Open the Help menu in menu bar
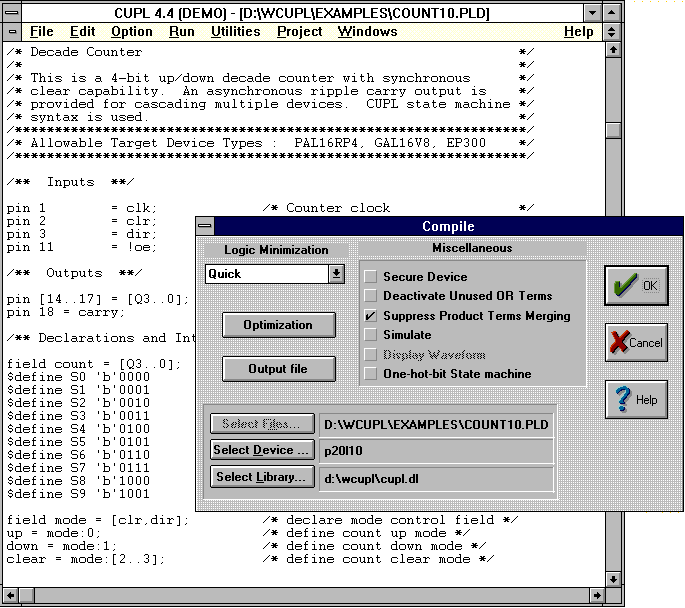 578,32
